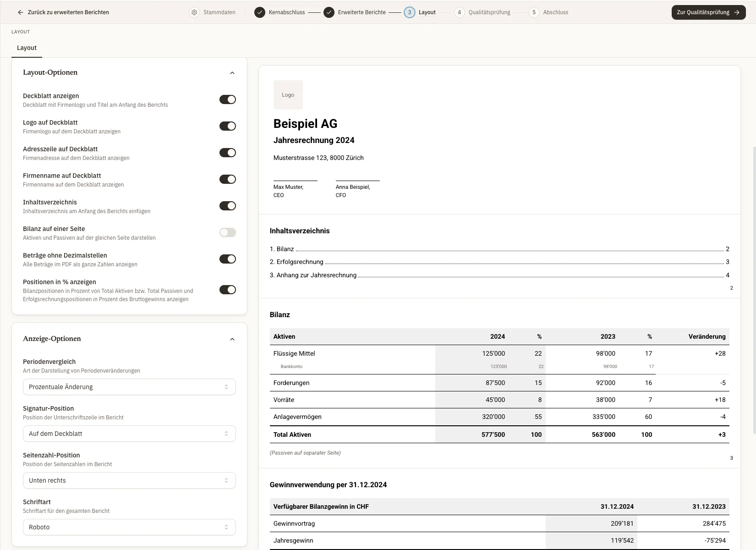Click the step 5 Abschluss number icon
This screenshot has width=756, height=550.
(x=534, y=12)
